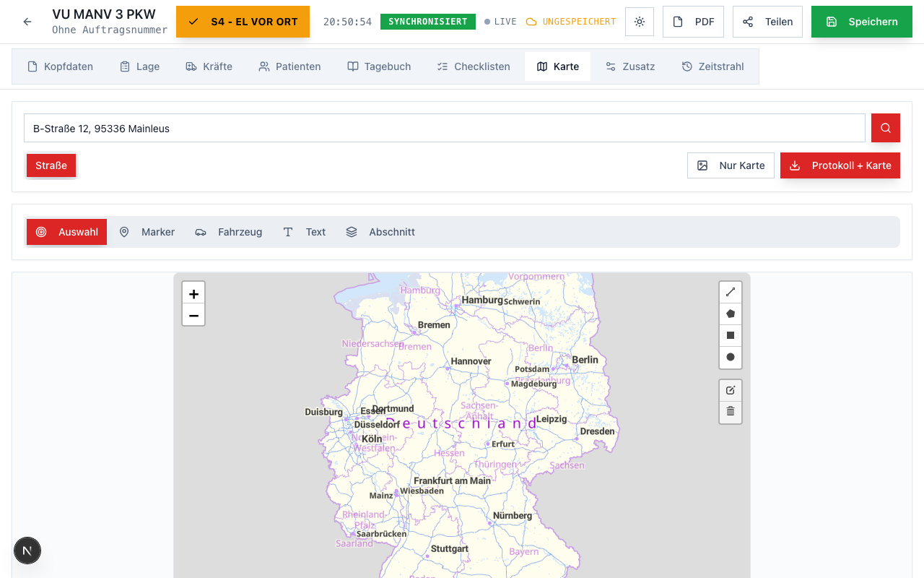The height and width of the screenshot is (578, 924).
Task: Click Leipzig on the map
Action: coord(552,419)
